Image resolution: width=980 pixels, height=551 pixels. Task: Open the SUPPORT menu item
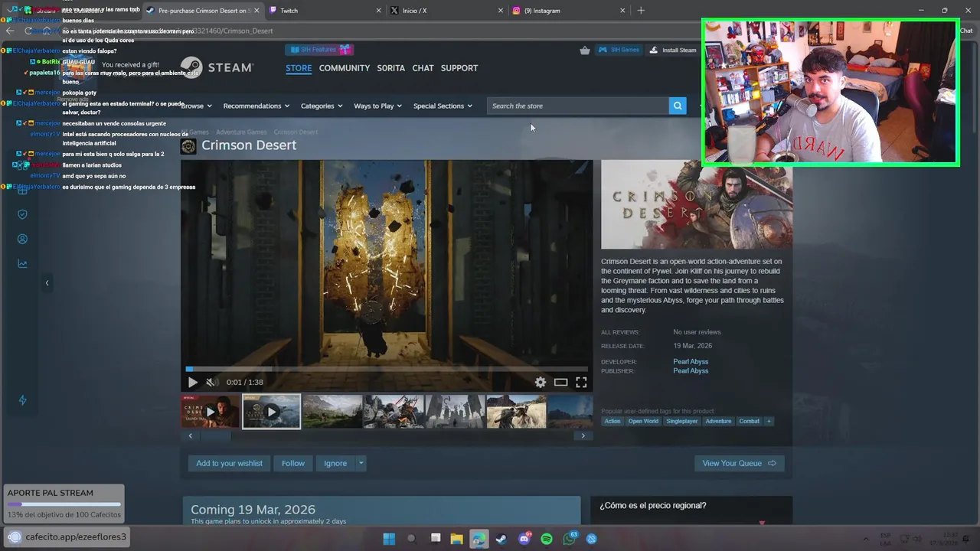click(459, 68)
